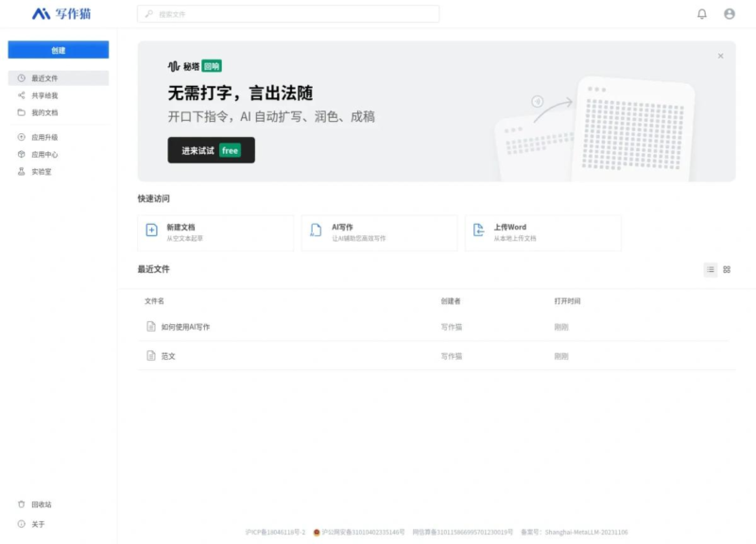The height and width of the screenshot is (544, 756).
Task: Open the 沪公网安备 footer link
Action: pyautogui.click(x=363, y=532)
